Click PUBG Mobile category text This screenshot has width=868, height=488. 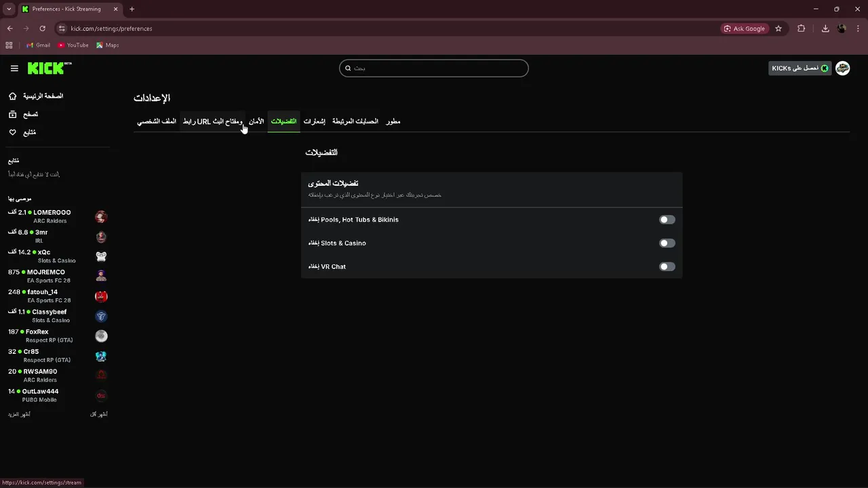coord(39,400)
